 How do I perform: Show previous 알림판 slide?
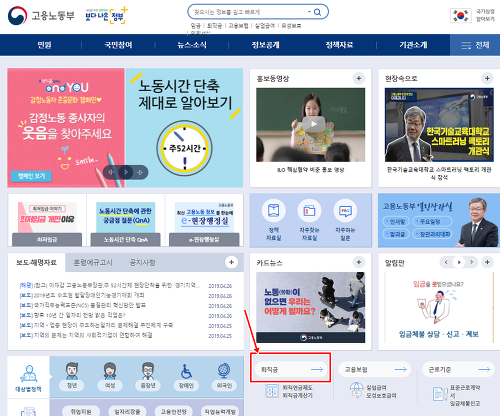coord(446,262)
